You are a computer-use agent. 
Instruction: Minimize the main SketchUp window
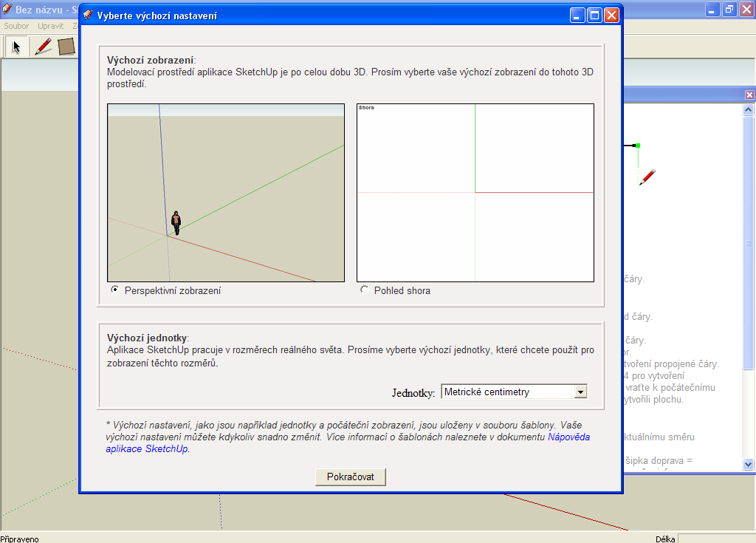coord(712,9)
